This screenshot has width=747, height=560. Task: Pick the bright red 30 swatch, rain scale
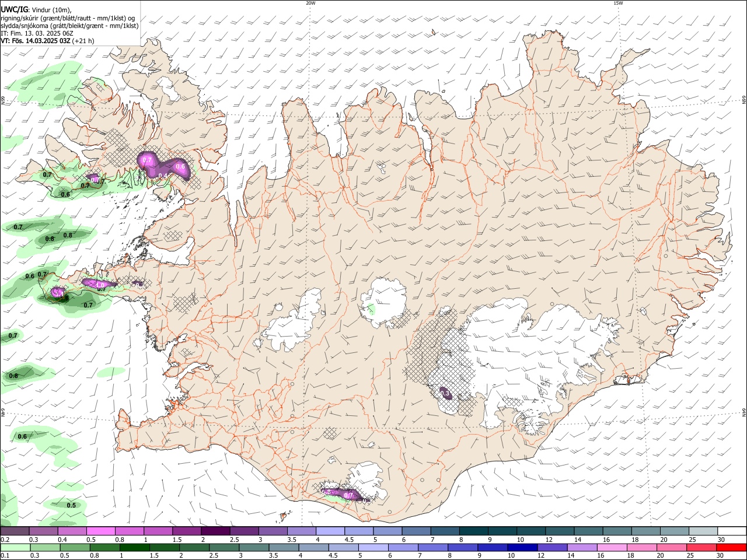(732, 547)
